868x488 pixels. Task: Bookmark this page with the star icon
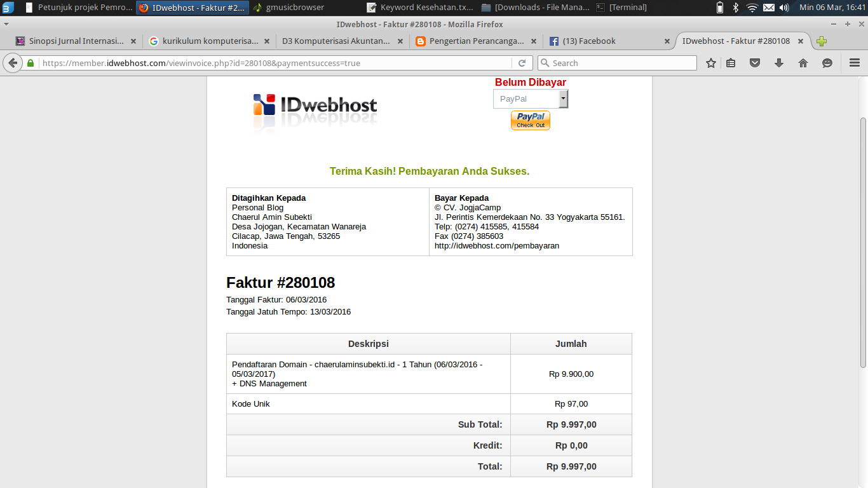[x=711, y=63]
